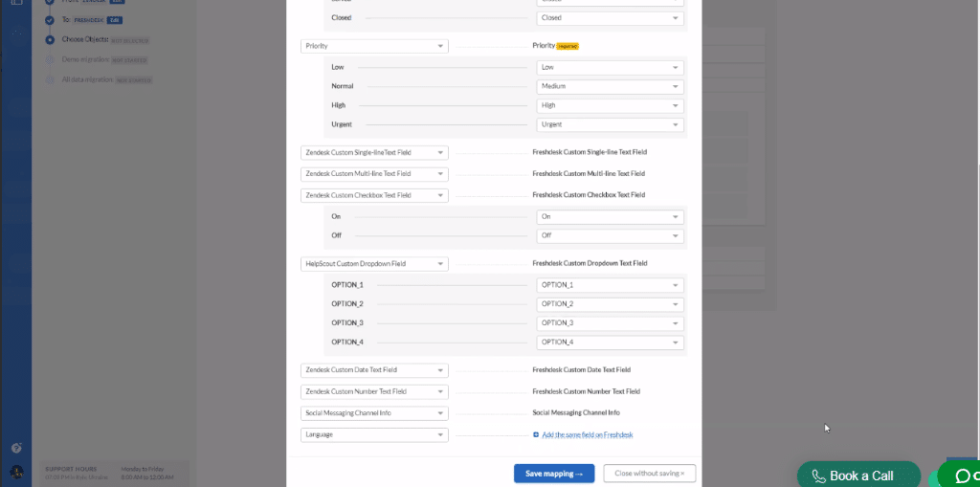Viewport: 980px width, 487px height.
Task: Click the Freshdesk Custom Multi-line Text Field label
Action: 589,173
